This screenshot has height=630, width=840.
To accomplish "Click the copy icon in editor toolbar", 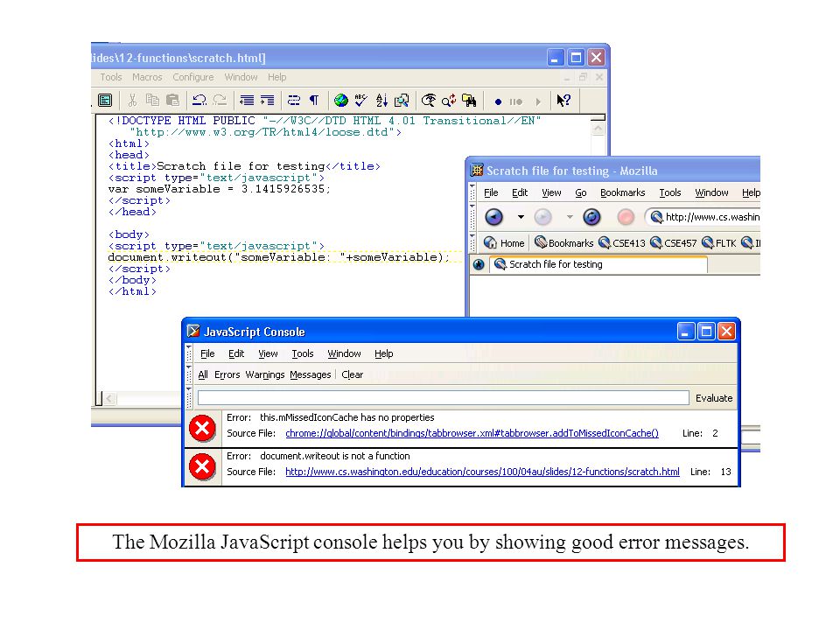I will click(152, 100).
